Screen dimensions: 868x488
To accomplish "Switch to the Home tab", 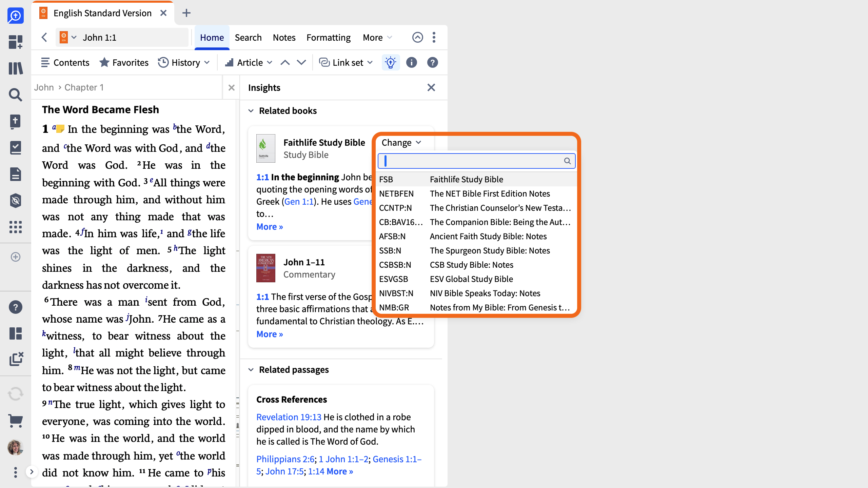I will click(x=212, y=37).
